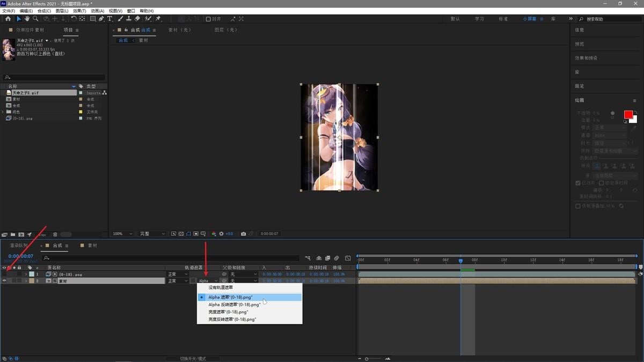The height and width of the screenshot is (362, 644).
Task: Click the red foreground color swatch
Action: 628,115
